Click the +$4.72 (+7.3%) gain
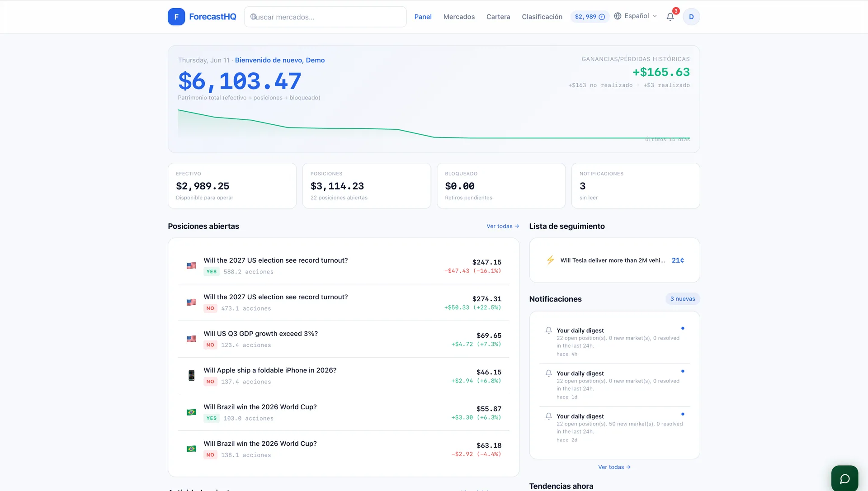The height and width of the screenshot is (491, 868). point(476,344)
